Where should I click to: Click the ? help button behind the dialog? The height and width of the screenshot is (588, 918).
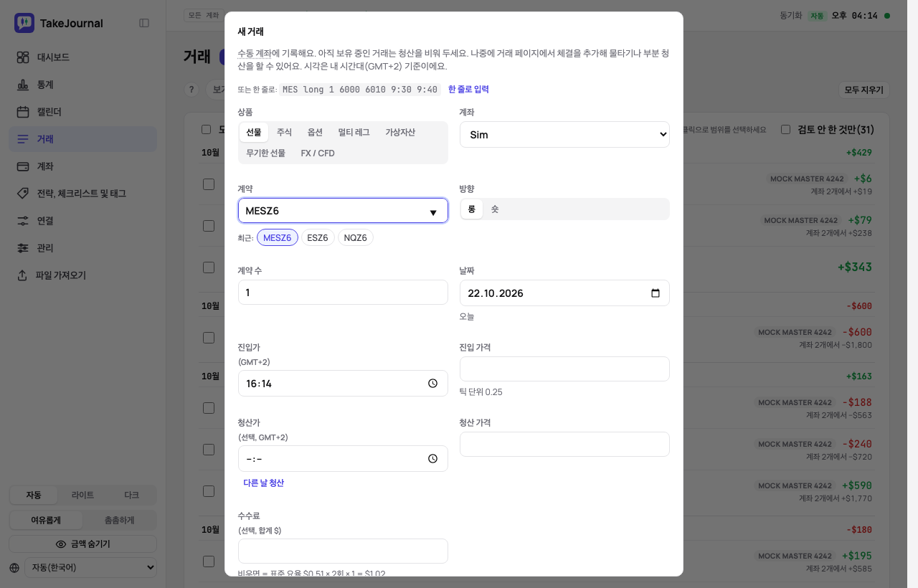coord(191,90)
